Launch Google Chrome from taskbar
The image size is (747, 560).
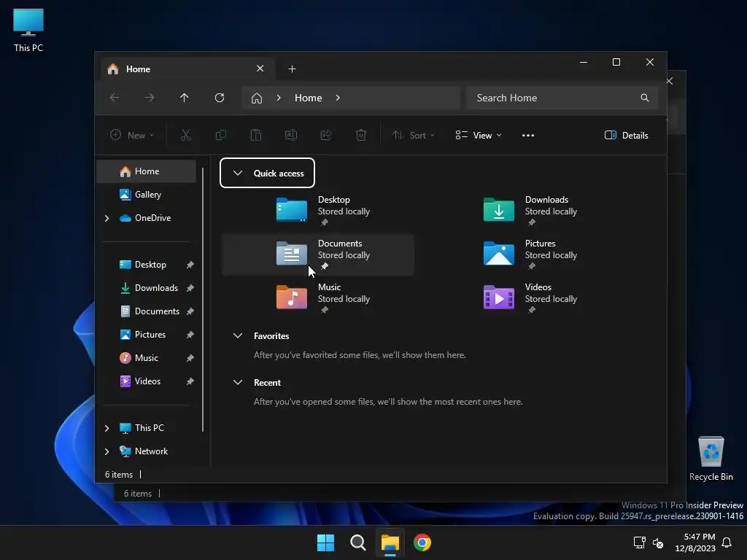point(422,542)
